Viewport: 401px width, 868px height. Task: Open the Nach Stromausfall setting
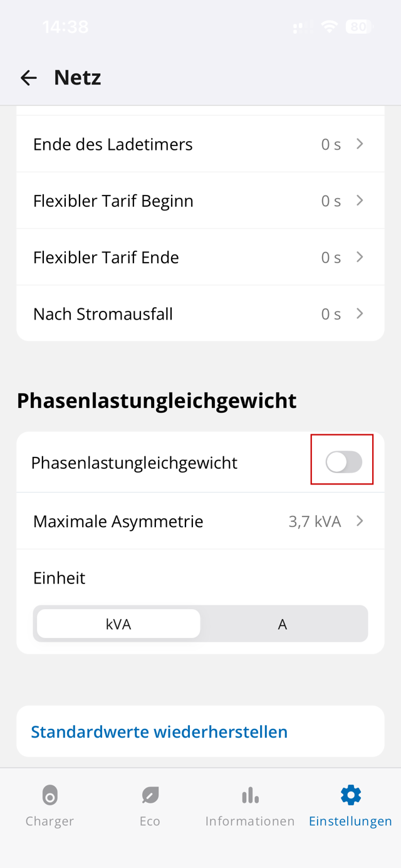click(x=103, y=314)
